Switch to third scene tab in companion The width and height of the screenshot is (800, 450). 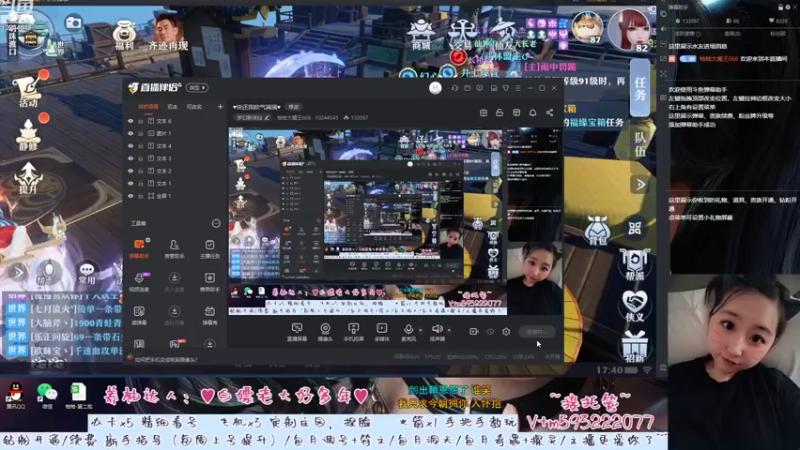click(194, 107)
